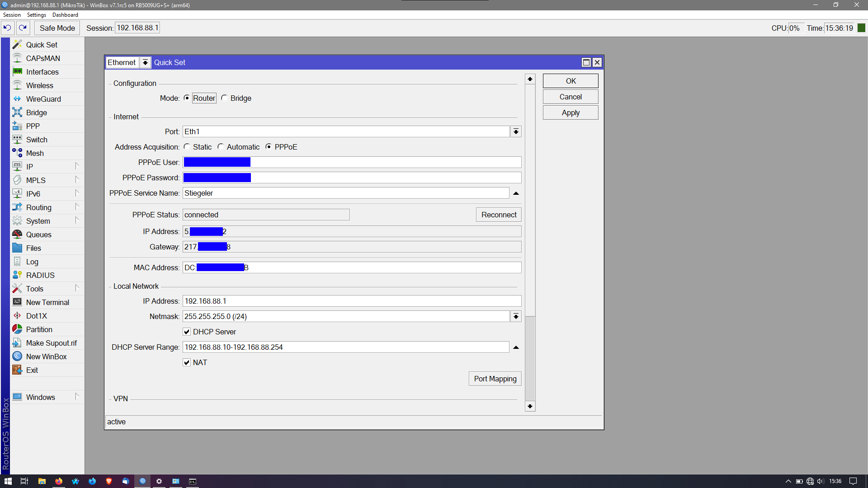Open the CAPsMAN sidebar icon
868x488 pixels.
(17, 58)
